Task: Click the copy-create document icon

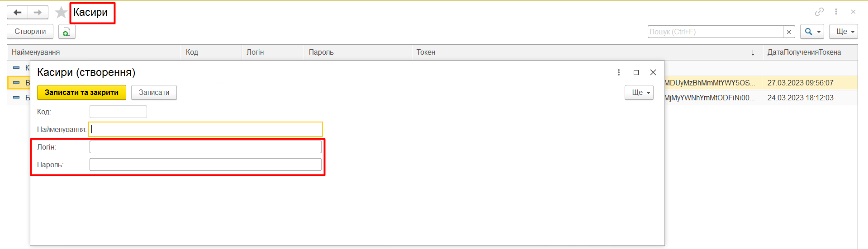Action: 66,32
